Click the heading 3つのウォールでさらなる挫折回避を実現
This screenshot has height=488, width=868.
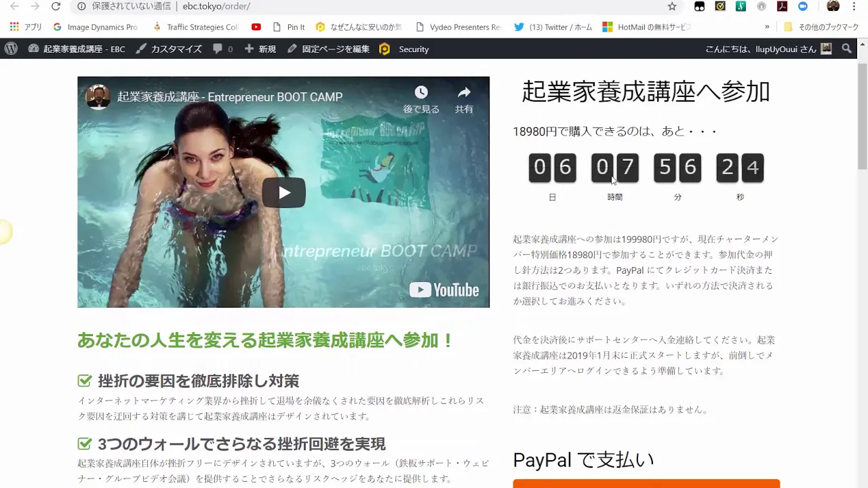pos(242,444)
